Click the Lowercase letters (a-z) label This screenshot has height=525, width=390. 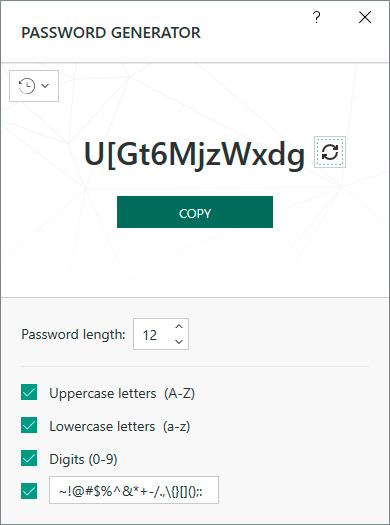coord(120,426)
